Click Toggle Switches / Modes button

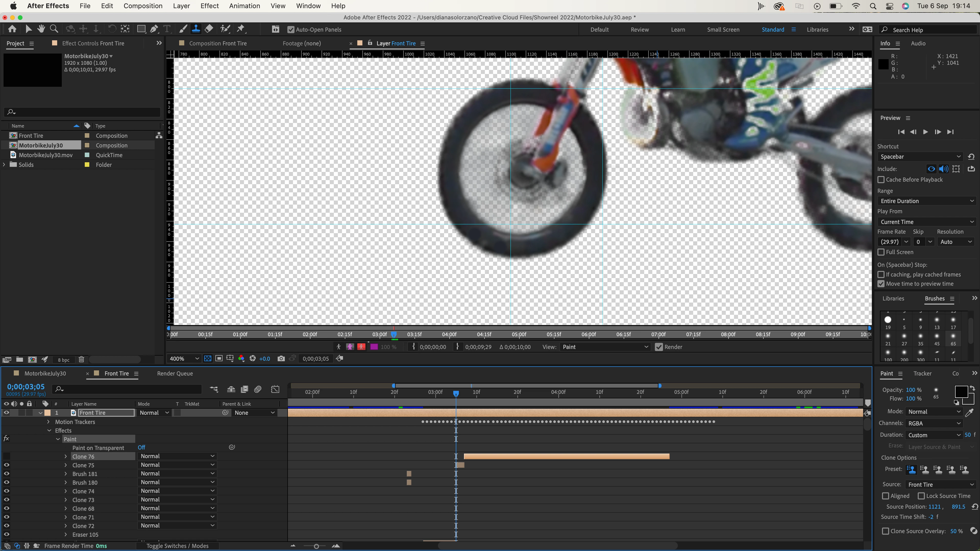tap(177, 546)
